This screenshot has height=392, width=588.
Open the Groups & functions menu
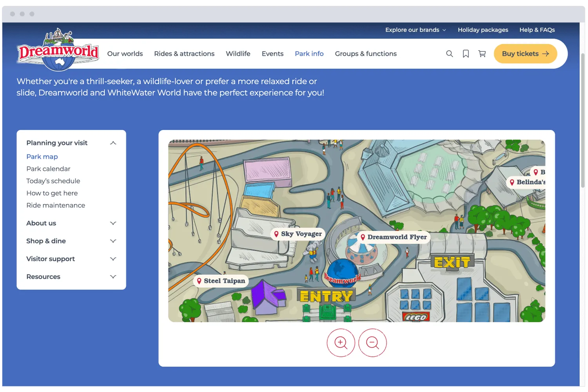click(x=366, y=54)
